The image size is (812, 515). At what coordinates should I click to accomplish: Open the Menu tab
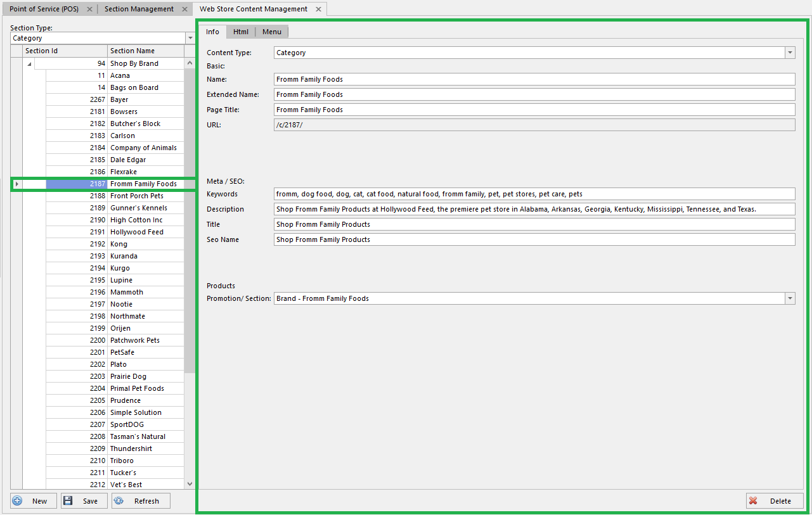272,32
